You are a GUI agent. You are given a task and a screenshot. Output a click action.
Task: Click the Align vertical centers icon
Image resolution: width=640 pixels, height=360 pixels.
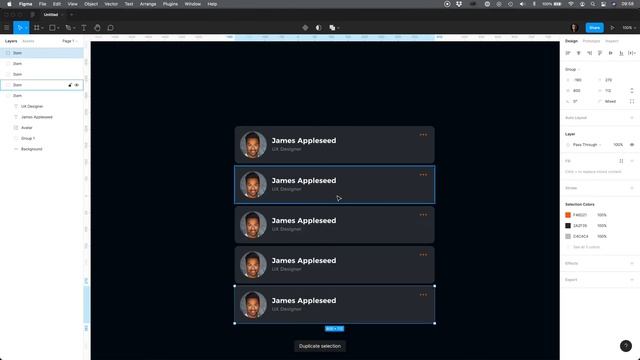point(611,53)
